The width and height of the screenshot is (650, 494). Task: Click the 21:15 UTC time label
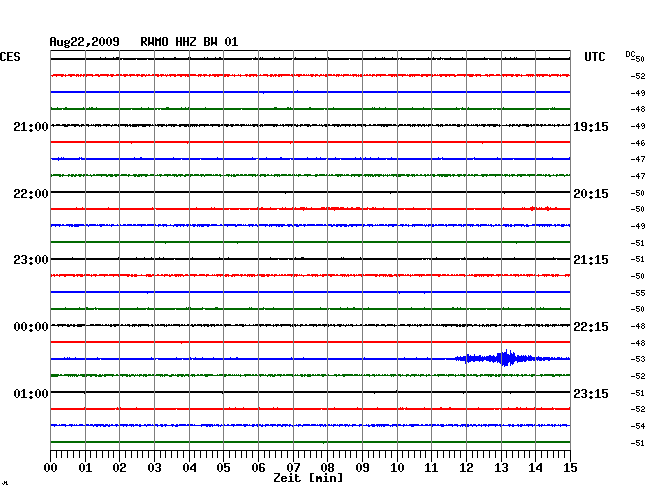(x=591, y=260)
